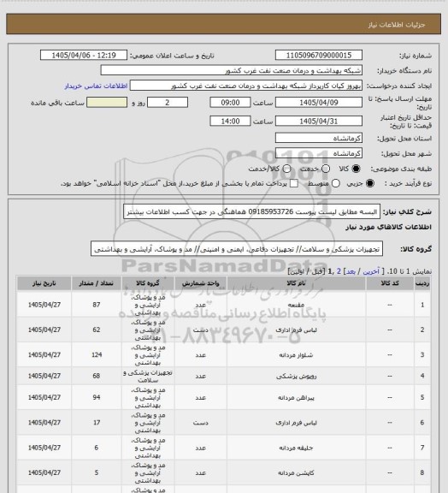Click the تاریخ نیاز column header
Screen dimensions: 448x493
(x=44, y=283)
